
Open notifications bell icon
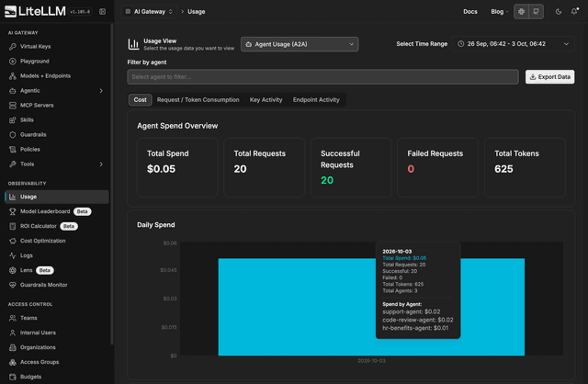[x=574, y=12]
